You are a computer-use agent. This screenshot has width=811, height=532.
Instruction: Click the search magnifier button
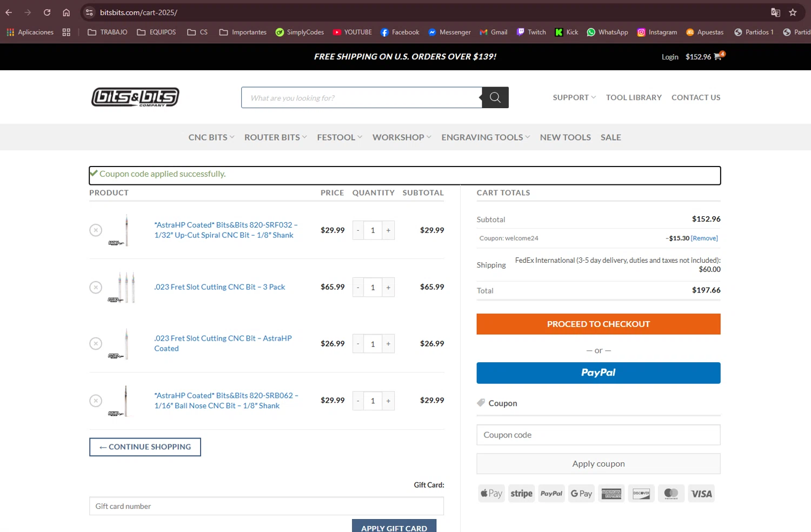(x=495, y=97)
